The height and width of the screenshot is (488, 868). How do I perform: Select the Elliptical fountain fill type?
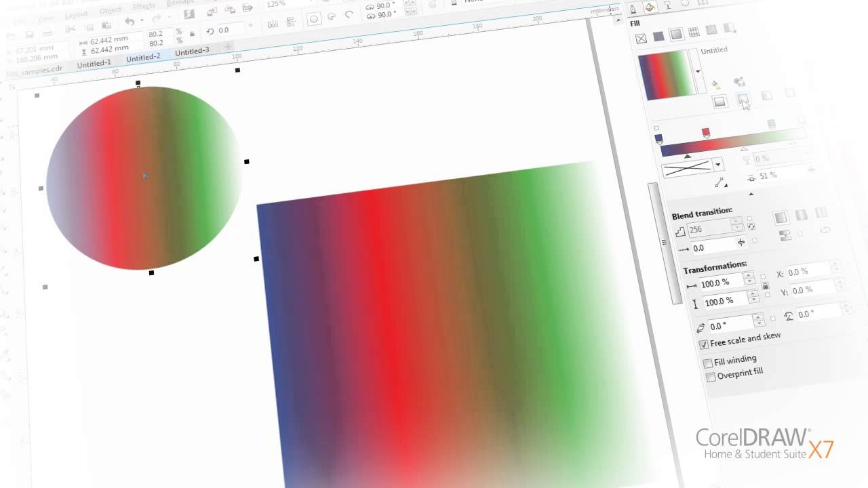click(x=743, y=99)
